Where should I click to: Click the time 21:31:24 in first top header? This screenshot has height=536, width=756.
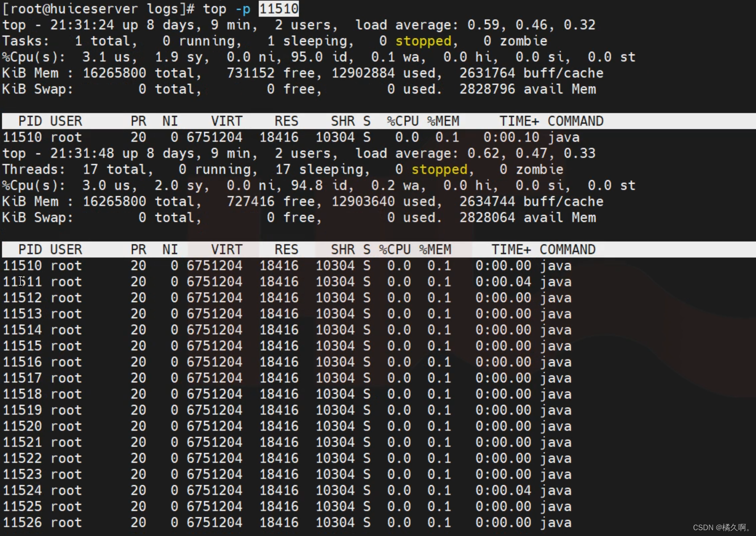[82, 25]
